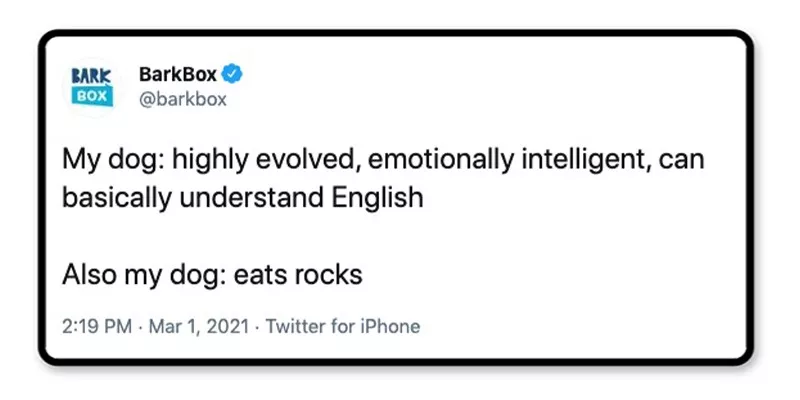The width and height of the screenshot is (800, 400).
Task: Open the BarkBox profile avatar
Action: 92,87
